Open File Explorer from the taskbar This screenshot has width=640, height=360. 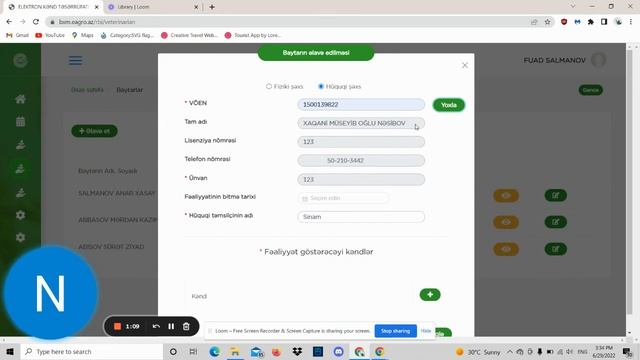(x=235, y=351)
